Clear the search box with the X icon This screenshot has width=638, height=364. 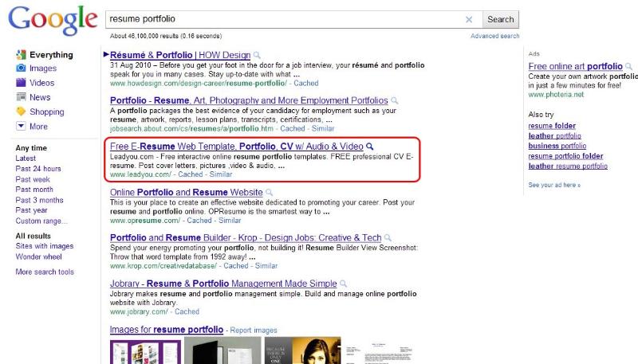(x=469, y=19)
